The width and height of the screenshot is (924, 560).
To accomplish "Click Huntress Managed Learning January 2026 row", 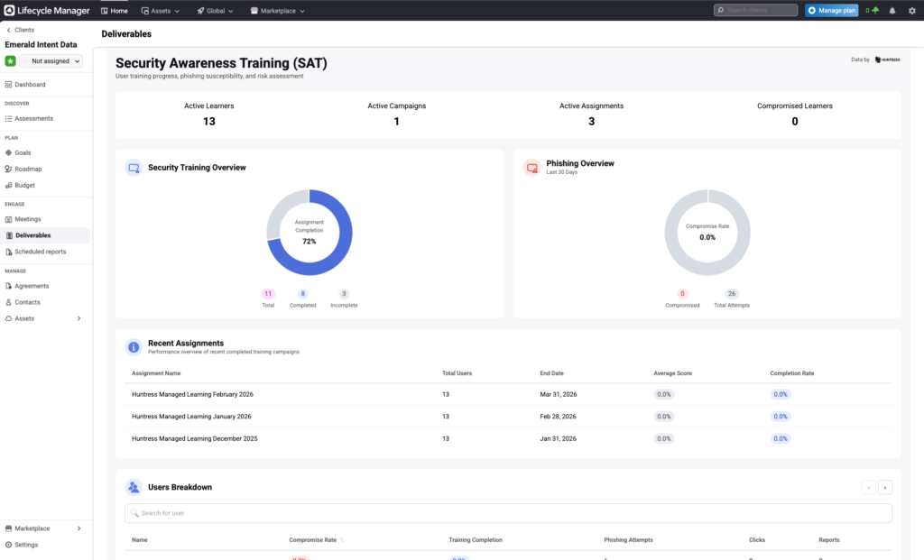I will 508,417.
